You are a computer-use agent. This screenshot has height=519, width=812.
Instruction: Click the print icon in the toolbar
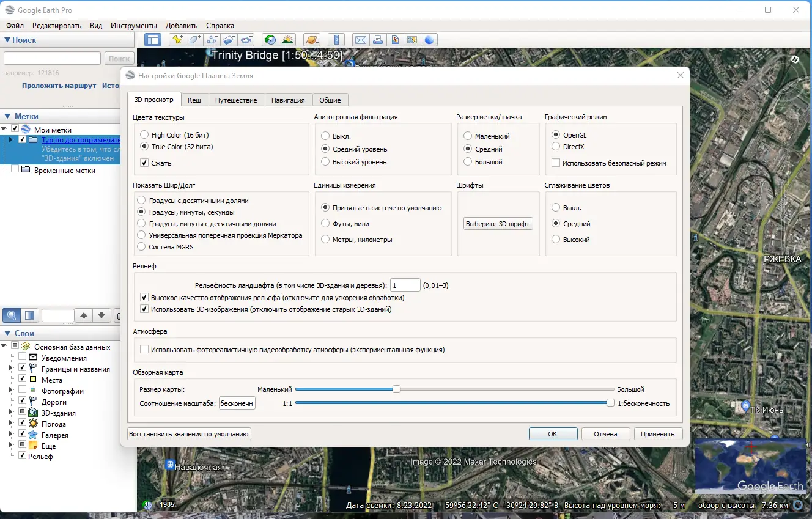click(378, 40)
